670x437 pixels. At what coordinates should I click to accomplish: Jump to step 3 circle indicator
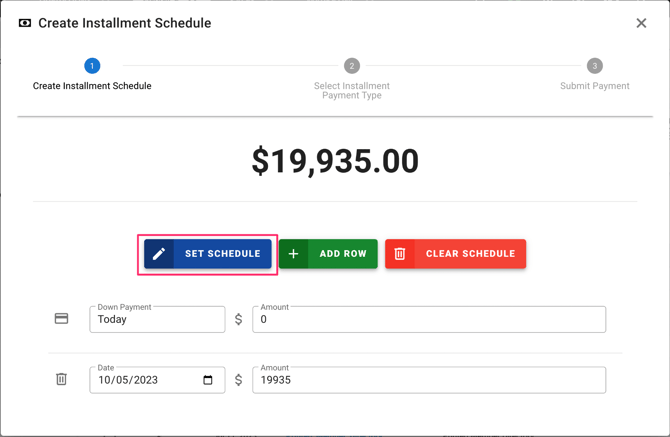(594, 66)
